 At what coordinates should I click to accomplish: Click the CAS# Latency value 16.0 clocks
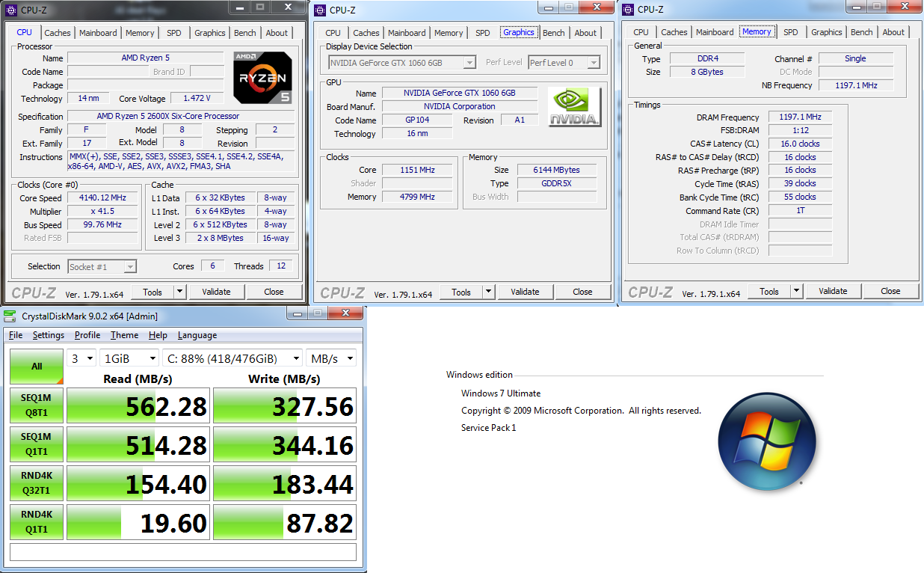click(800, 144)
